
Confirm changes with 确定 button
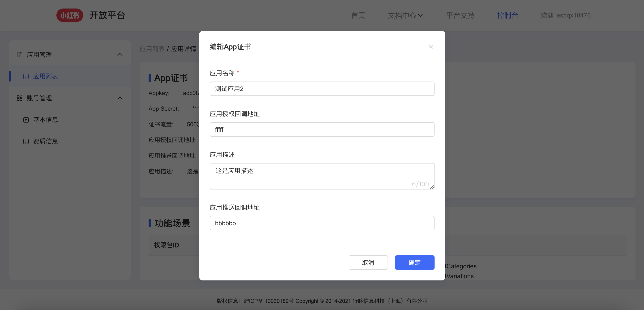coord(414,263)
